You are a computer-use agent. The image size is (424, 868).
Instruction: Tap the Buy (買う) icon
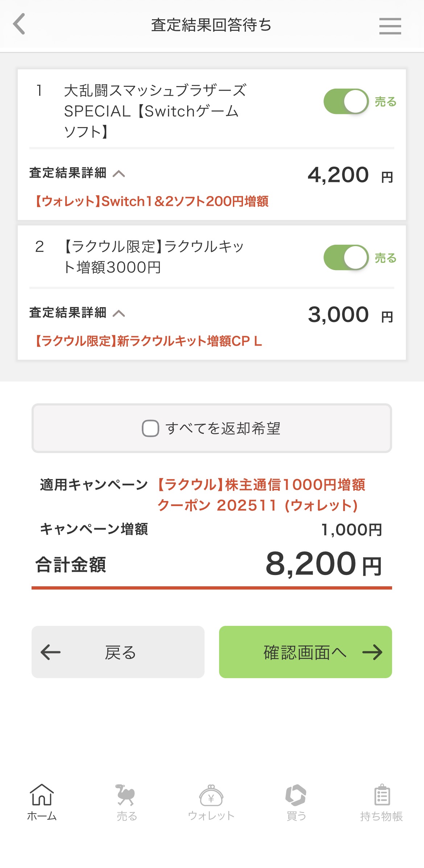point(296,795)
